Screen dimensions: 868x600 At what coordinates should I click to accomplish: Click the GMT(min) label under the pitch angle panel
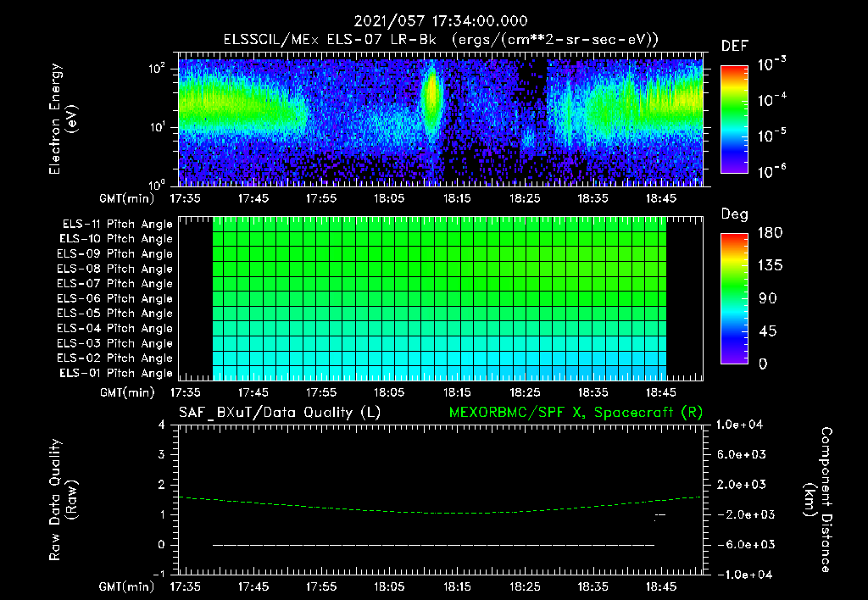coord(127,392)
